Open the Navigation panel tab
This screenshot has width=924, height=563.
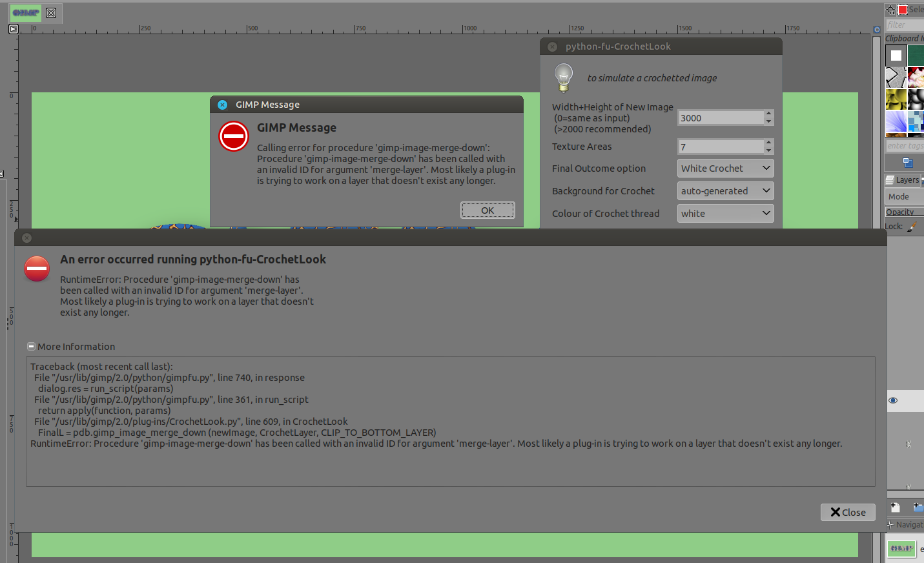tap(905, 525)
